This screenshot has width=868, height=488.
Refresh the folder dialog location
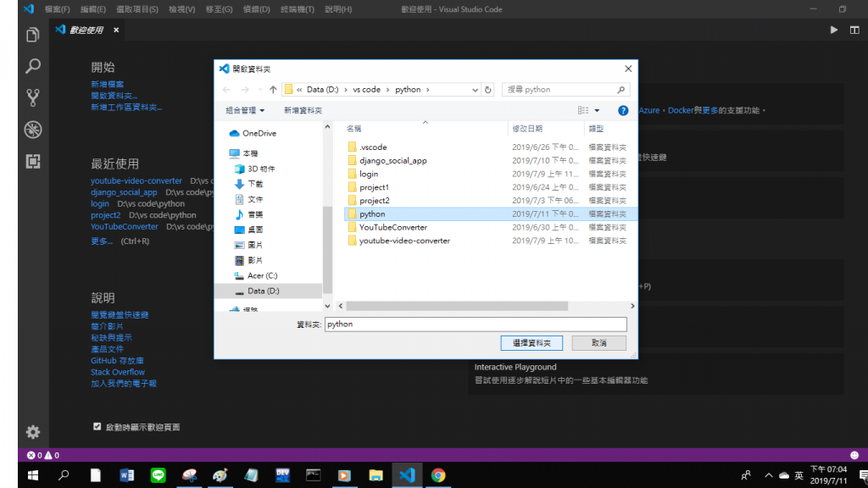pos(487,90)
